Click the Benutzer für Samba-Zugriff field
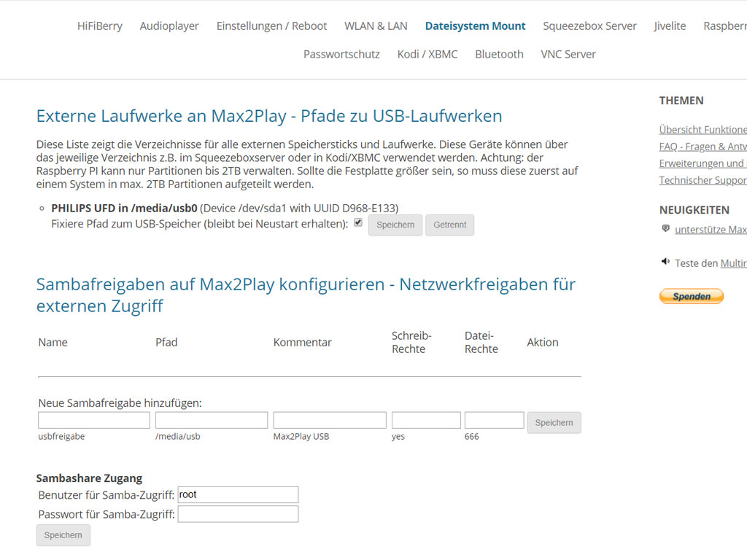The height and width of the screenshot is (560, 747). [239, 495]
